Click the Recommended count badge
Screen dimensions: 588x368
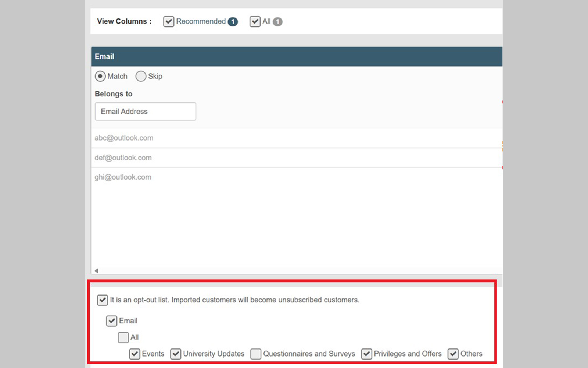click(x=233, y=22)
